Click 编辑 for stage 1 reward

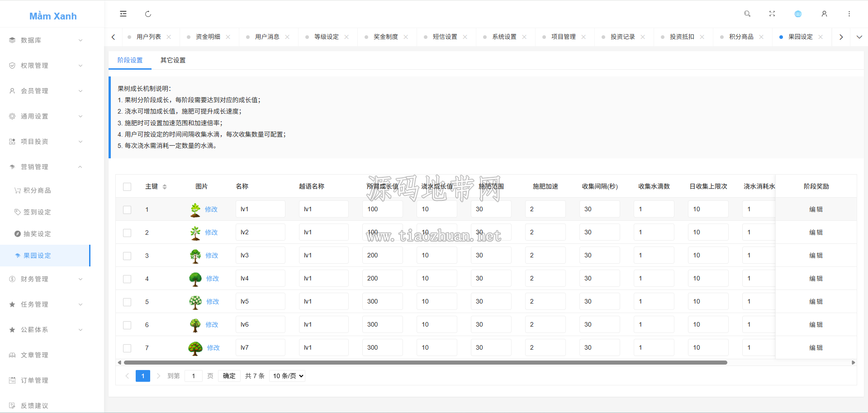816,209
